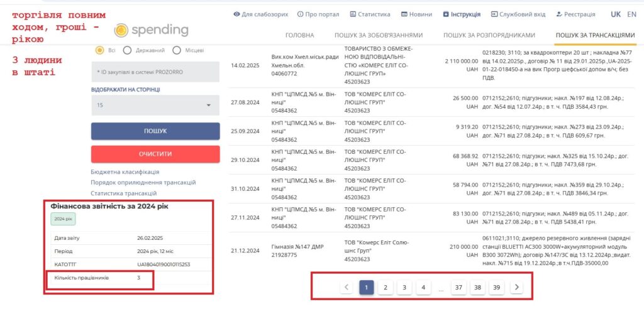This screenshot has width=644, height=309.
Task: Click the eye icon for visually impaired mode
Action: tap(236, 14)
